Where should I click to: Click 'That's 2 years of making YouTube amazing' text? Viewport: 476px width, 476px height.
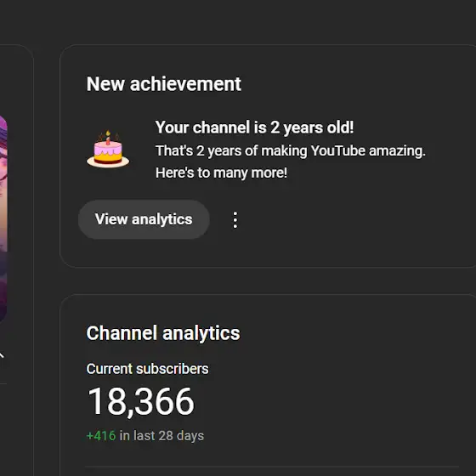[290, 151]
